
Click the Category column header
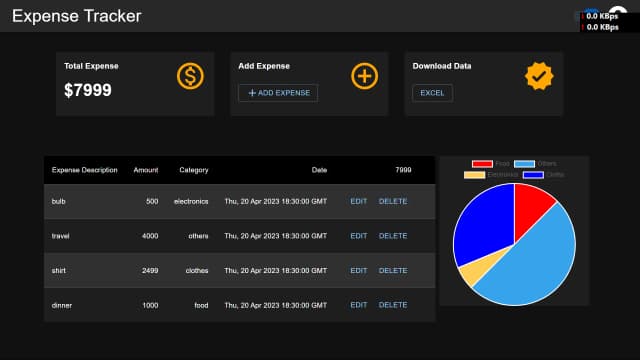pyautogui.click(x=193, y=170)
